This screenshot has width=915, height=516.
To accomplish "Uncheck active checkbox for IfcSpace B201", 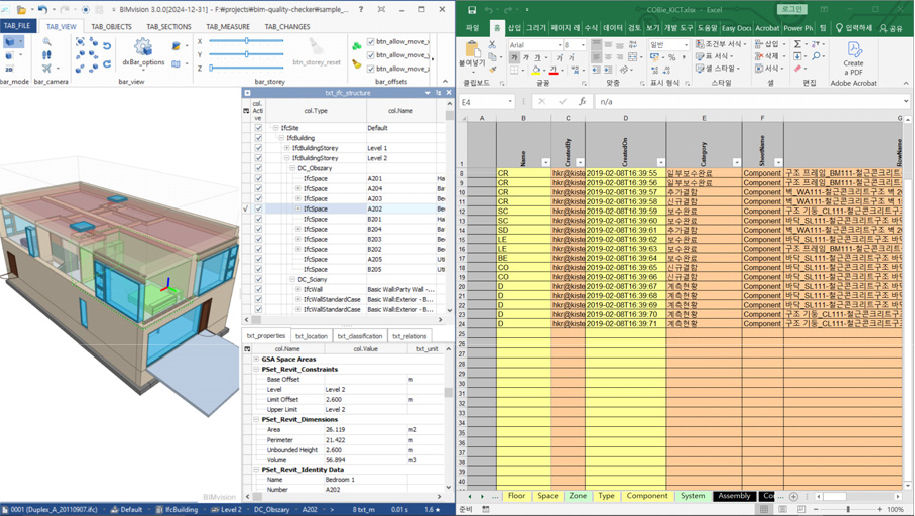I will click(x=258, y=219).
